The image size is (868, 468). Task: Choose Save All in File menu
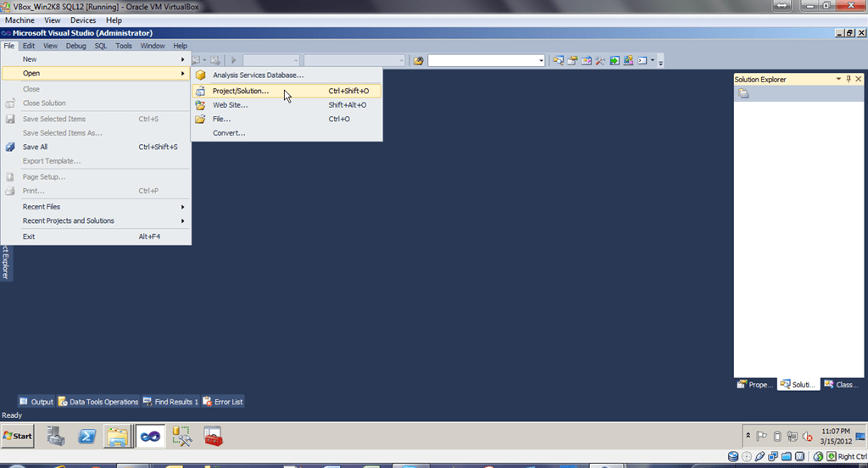pyautogui.click(x=96, y=147)
